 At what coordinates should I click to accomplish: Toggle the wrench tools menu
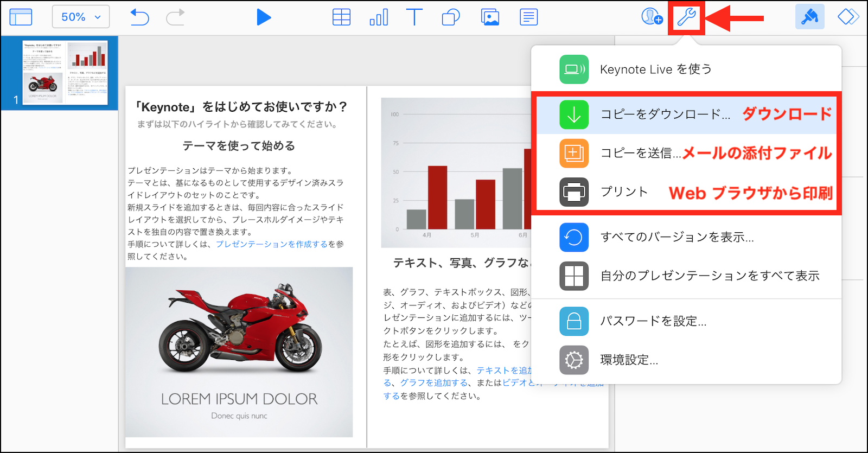pyautogui.click(x=686, y=17)
